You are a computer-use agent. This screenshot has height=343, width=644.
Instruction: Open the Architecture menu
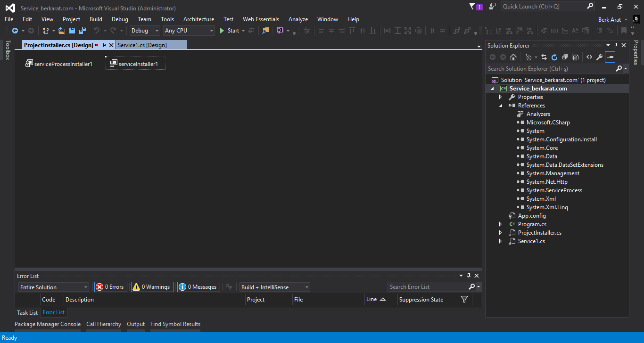(198, 19)
